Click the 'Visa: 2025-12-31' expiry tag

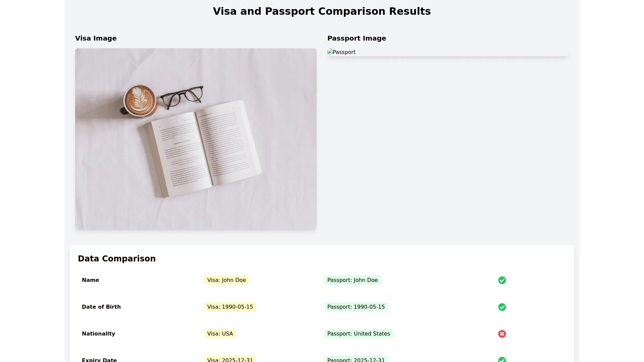click(230, 360)
